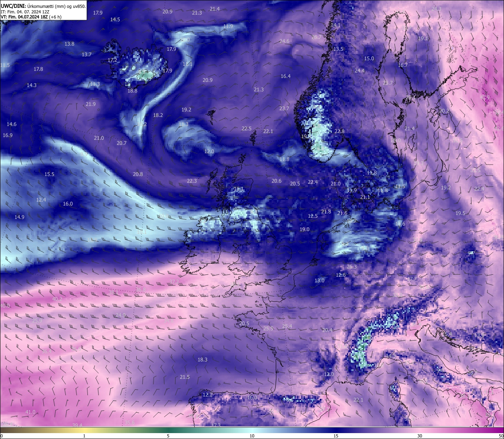
Task: Select the 12.5 value label
Action: [313, 216]
